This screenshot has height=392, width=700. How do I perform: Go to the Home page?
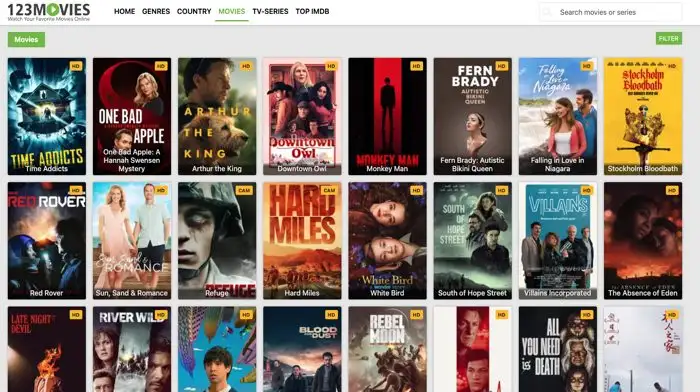coord(125,12)
